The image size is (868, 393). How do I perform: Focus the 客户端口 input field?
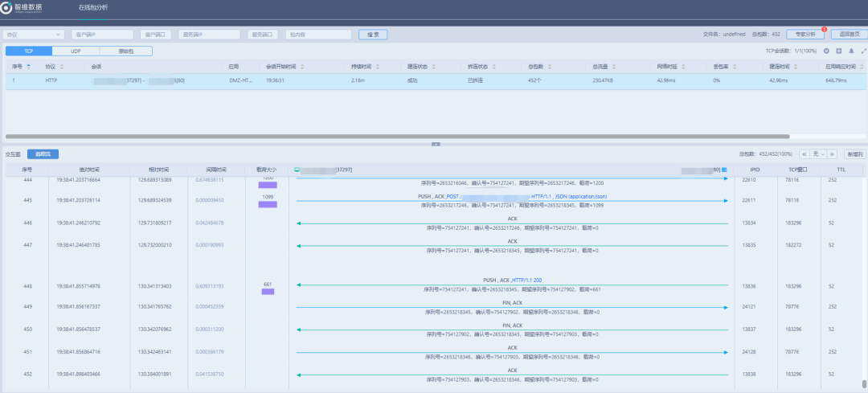[x=156, y=35]
